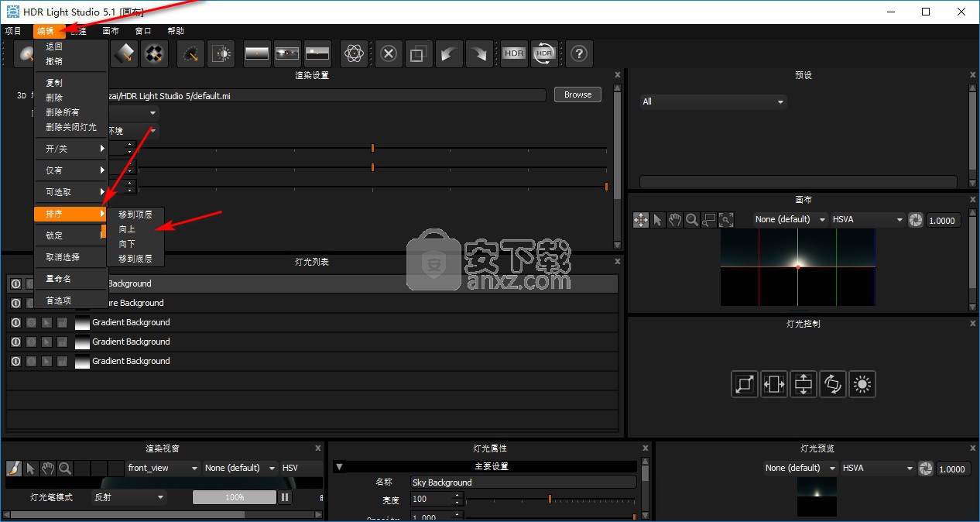Click the HDR refresh arrows toolbar icon

[544, 53]
